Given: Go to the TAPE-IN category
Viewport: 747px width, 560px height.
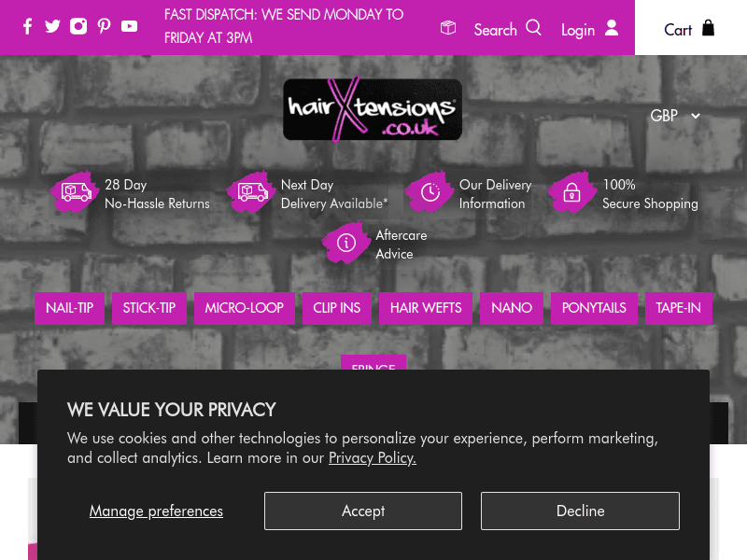Looking at the screenshot, I should click(679, 308).
